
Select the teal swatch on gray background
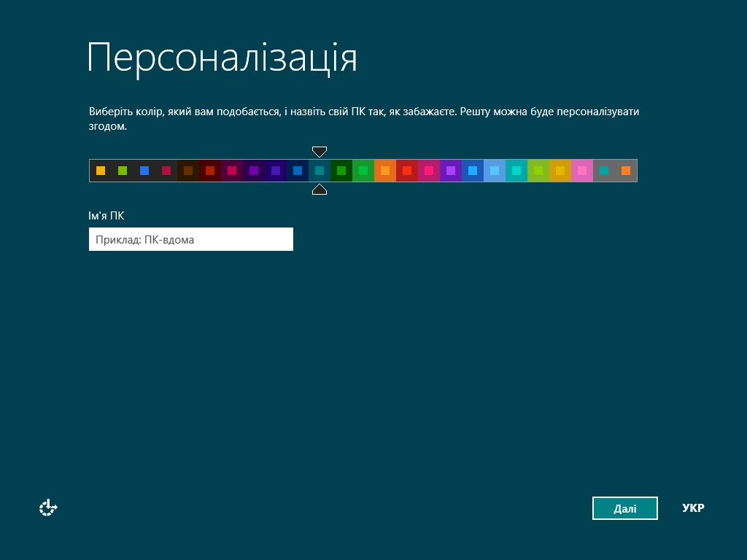(x=604, y=171)
